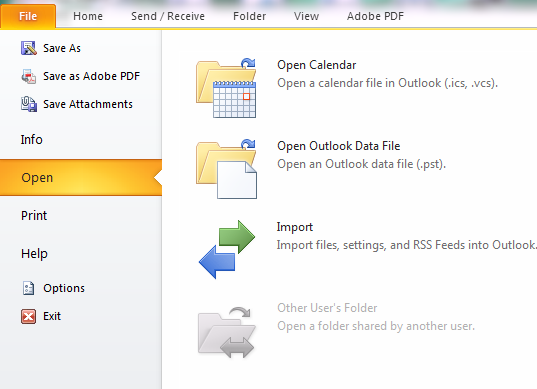Click the red Exit X icon

pyautogui.click(x=28, y=316)
